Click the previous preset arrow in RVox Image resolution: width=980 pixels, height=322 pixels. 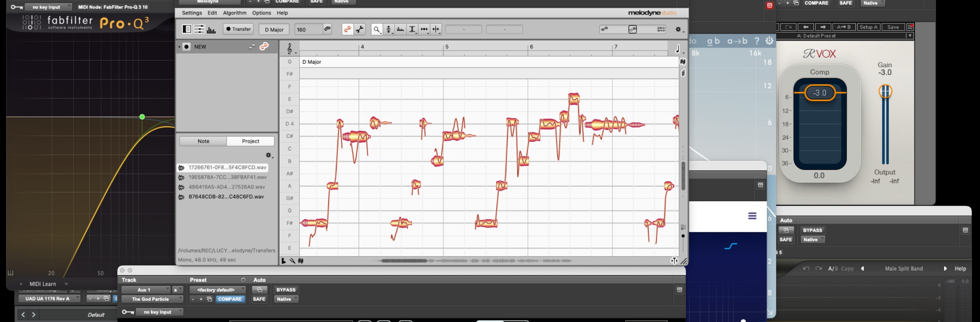pyautogui.click(x=805, y=27)
